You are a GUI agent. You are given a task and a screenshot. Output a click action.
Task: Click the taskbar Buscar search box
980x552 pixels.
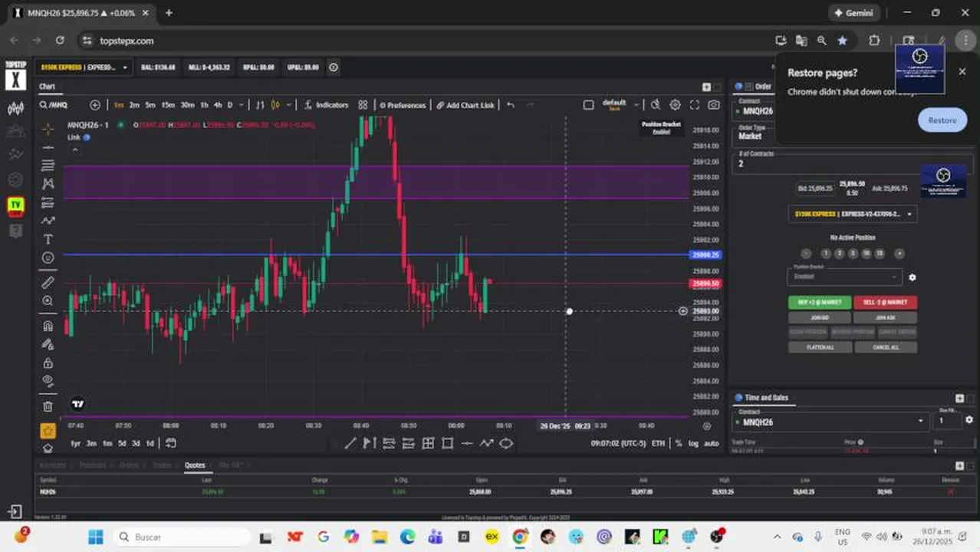(x=182, y=537)
